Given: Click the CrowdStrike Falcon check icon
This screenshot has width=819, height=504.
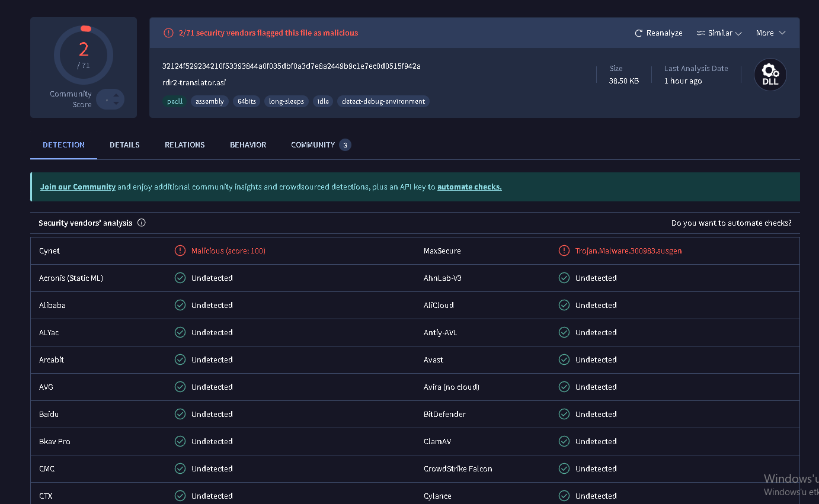Looking at the screenshot, I should [564, 468].
